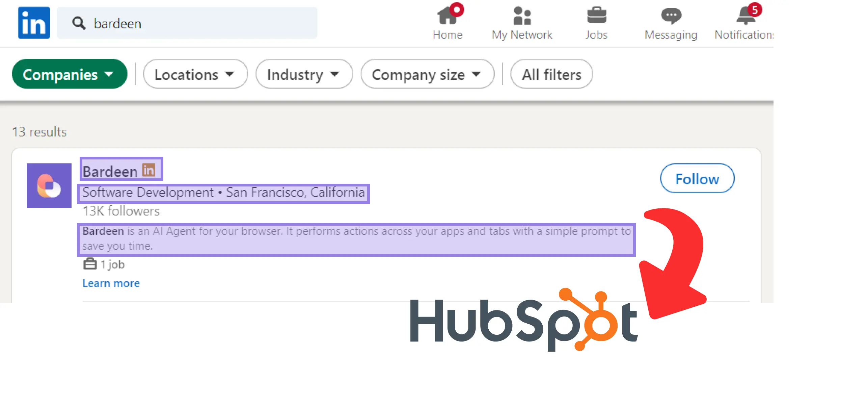Open All filters panel
The width and height of the screenshot is (868, 404).
552,74
